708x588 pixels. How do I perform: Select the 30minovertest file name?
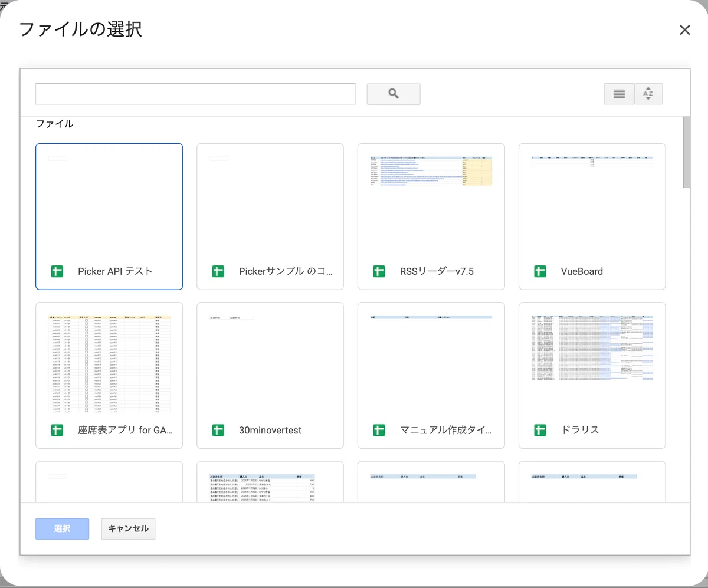coord(270,430)
